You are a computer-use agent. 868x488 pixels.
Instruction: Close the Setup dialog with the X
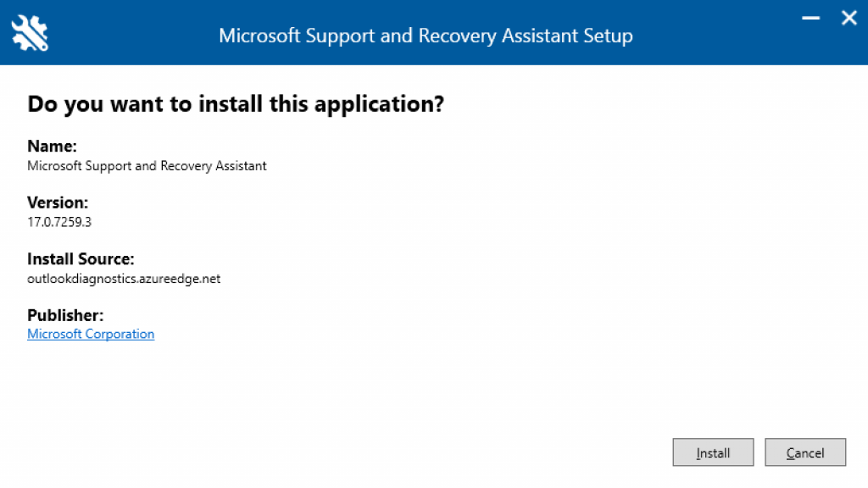(849, 18)
